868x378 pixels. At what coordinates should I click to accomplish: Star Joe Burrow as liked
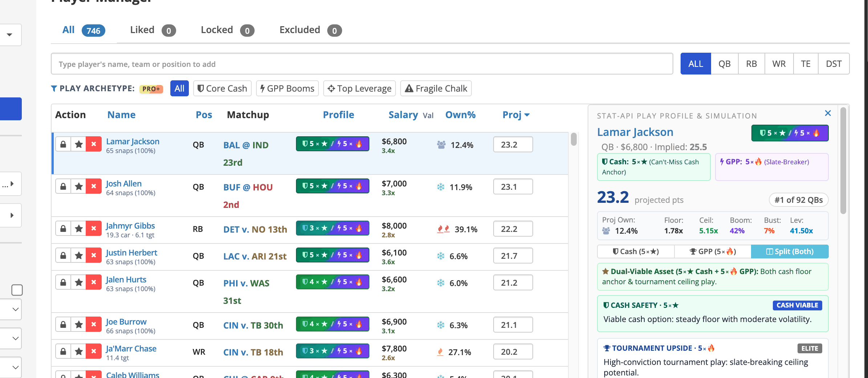coord(78,325)
